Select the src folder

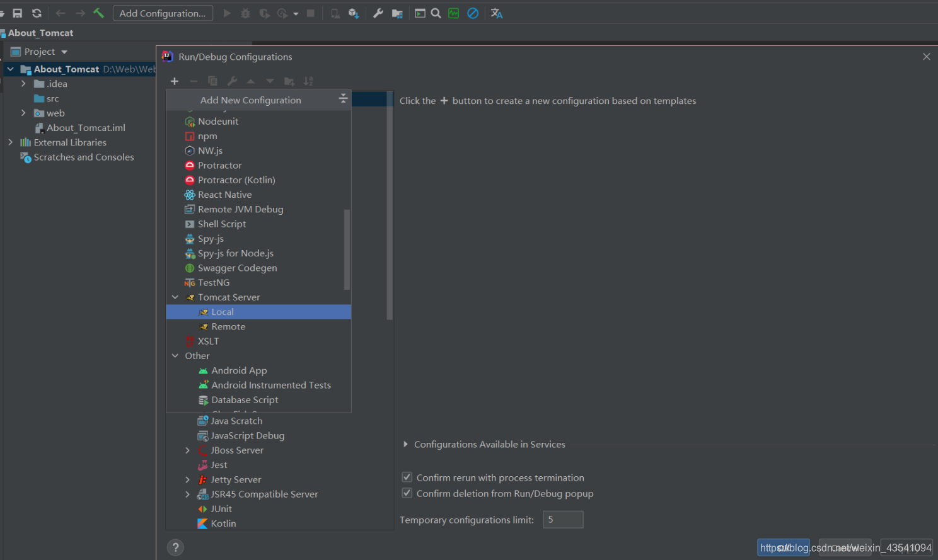pyautogui.click(x=53, y=99)
